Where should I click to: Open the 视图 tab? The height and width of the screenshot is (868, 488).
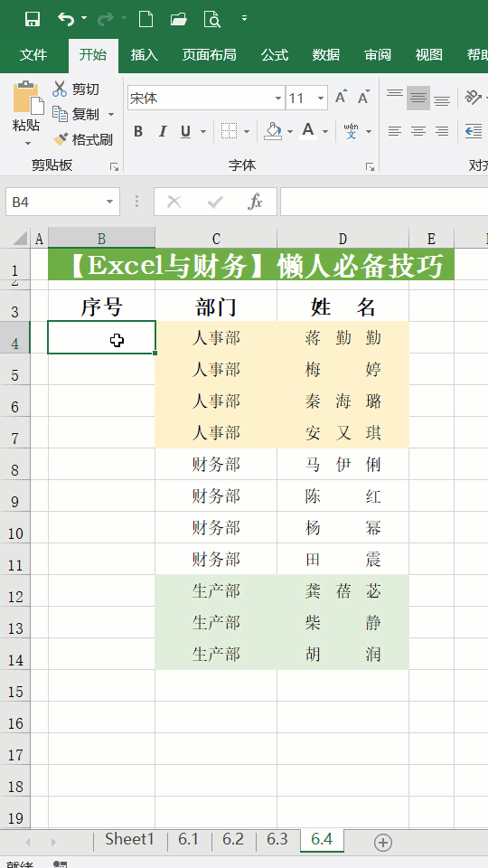click(x=428, y=55)
